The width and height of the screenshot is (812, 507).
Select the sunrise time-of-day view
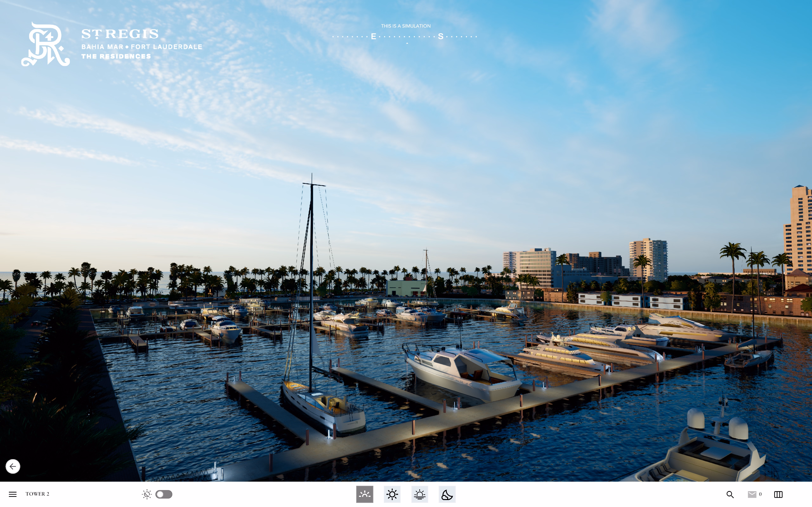[364, 494]
